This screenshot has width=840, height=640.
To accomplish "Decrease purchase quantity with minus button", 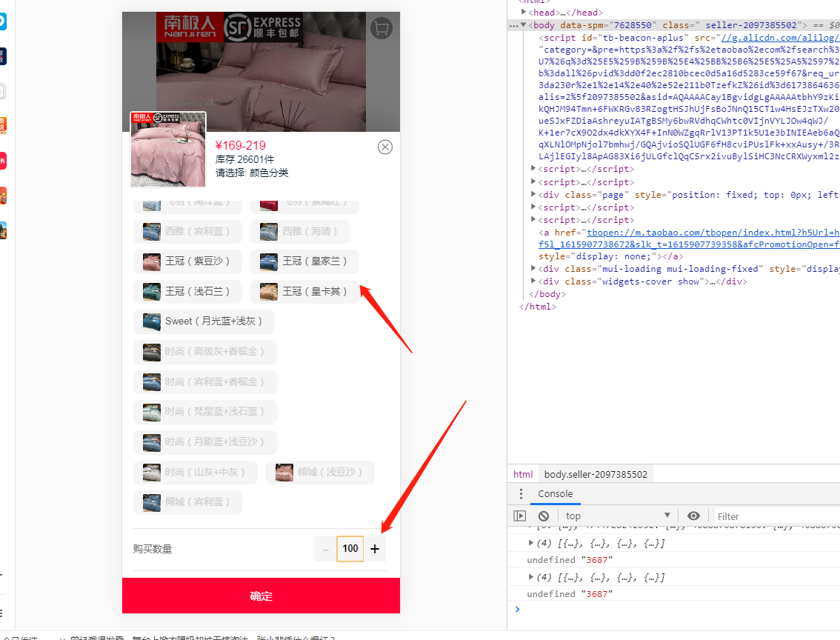I will [326, 549].
